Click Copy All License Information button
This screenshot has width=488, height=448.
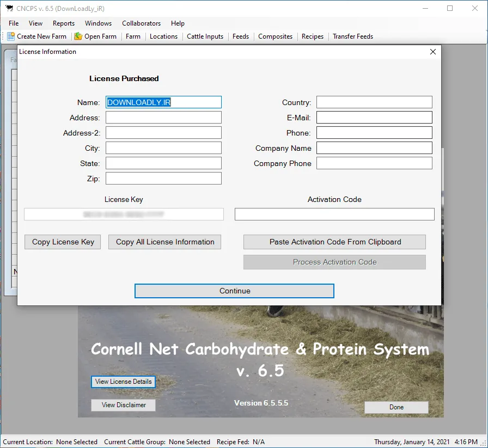(165, 242)
